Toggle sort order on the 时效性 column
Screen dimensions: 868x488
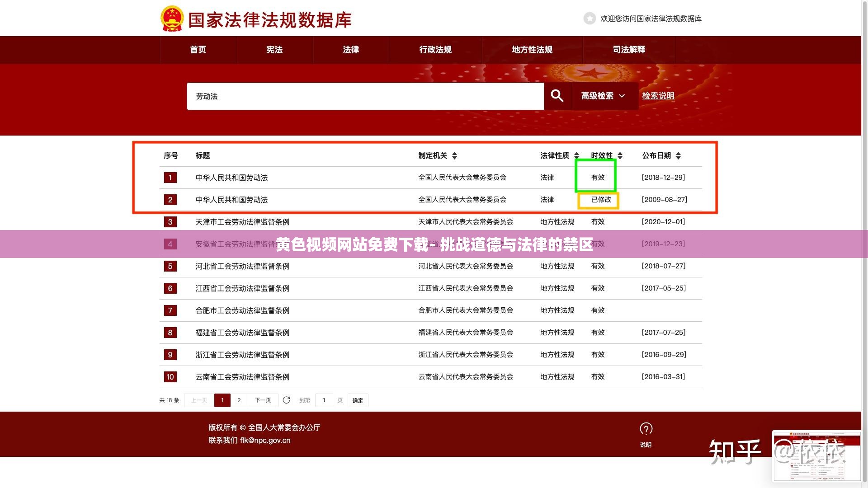click(x=620, y=155)
